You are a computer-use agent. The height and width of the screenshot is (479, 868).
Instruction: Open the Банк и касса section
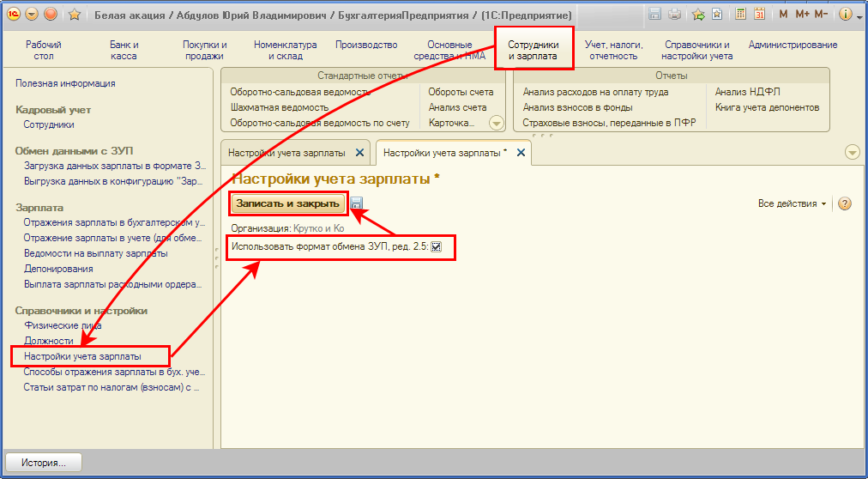[124, 51]
